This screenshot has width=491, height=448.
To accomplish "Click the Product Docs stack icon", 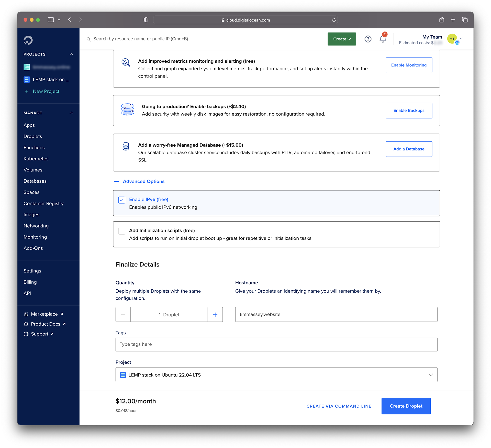I will pos(26,324).
